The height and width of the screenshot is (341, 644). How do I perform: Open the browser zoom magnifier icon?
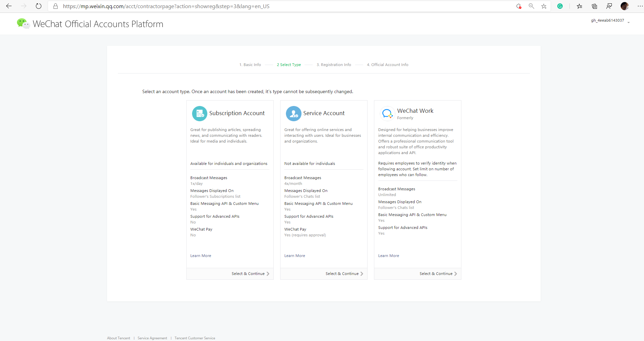(x=531, y=6)
